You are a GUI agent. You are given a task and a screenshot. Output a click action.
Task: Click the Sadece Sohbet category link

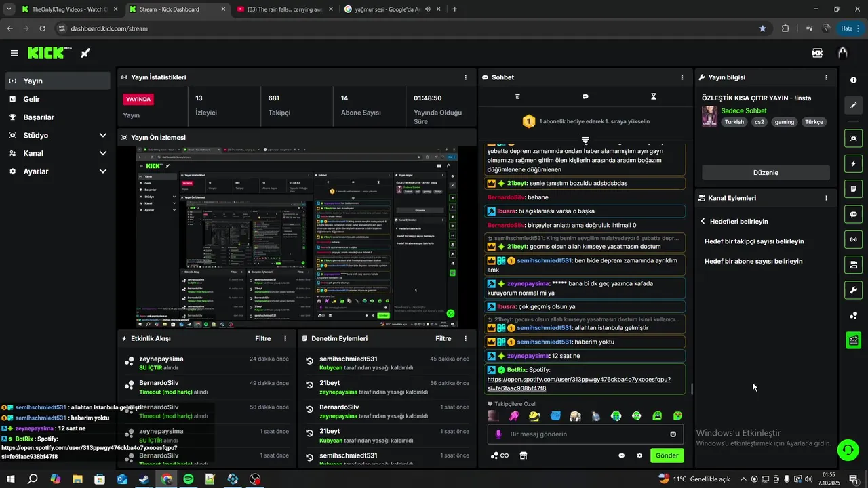tap(744, 110)
